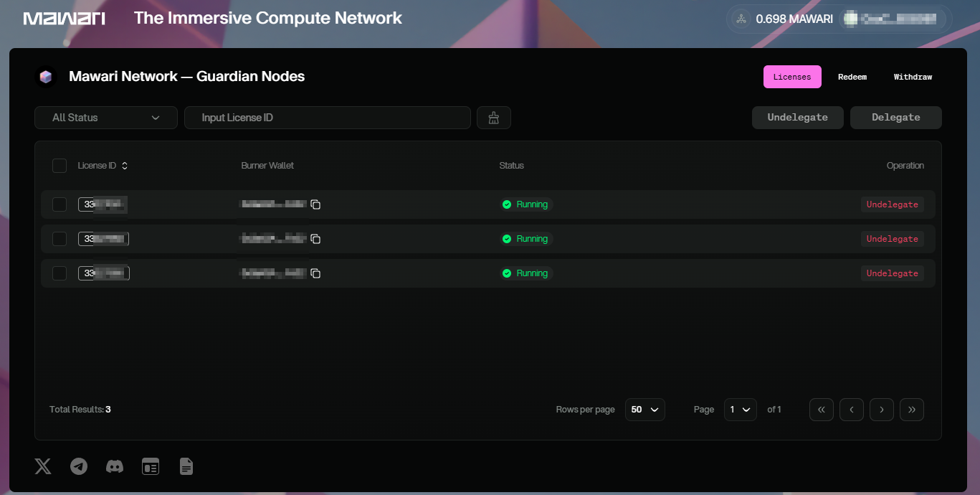Click the grey Delegate button
This screenshot has width=980, height=495.
pyautogui.click(x=896, y=118)
